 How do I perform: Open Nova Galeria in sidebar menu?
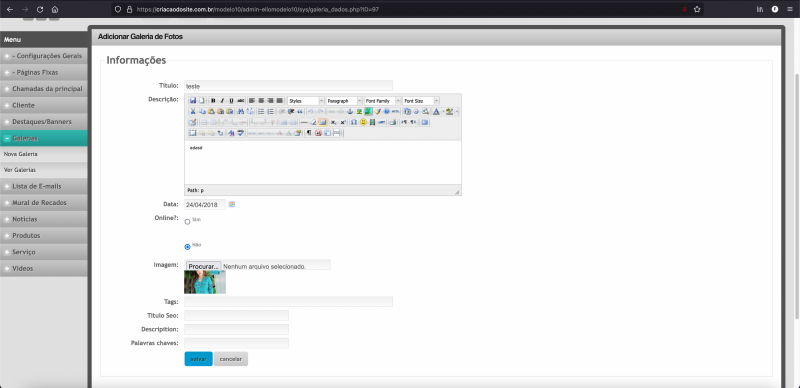(20, 154)
